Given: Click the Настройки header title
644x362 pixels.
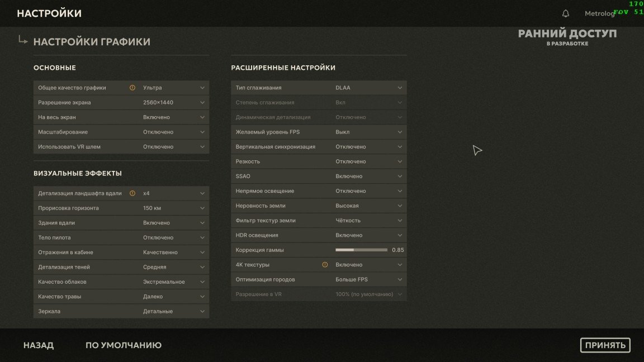Looking at the screenshot, I should pyautogui.click(x=49, y=13).
